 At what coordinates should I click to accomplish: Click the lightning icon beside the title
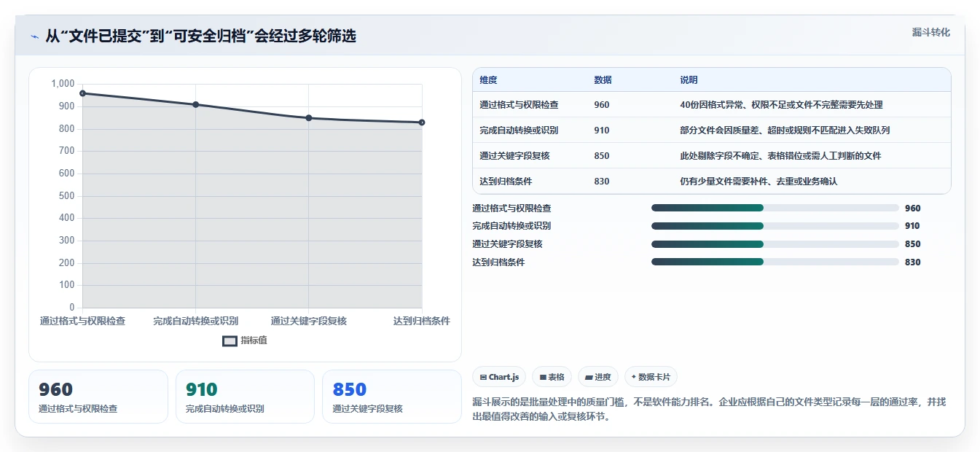click(34, 36)
